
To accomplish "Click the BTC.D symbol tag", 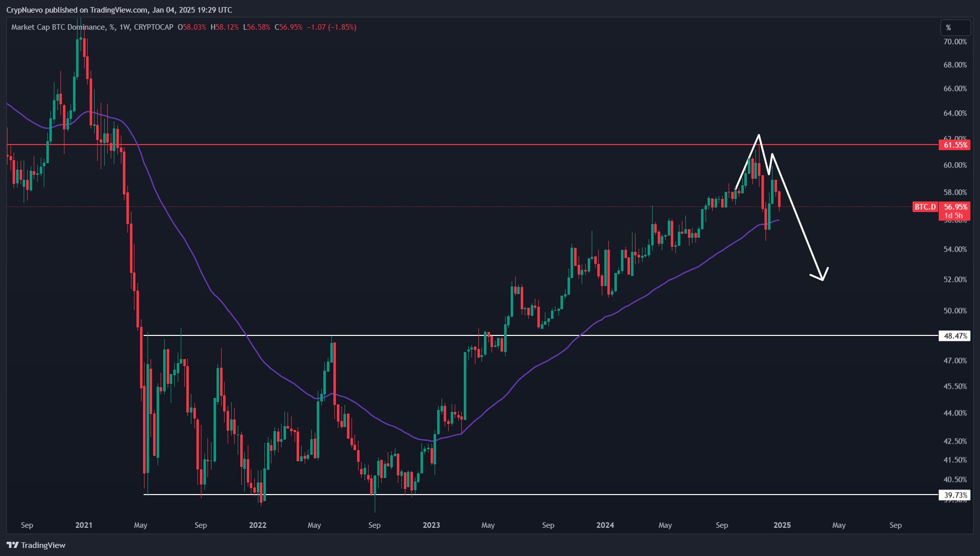I will (x=925, y=207).
